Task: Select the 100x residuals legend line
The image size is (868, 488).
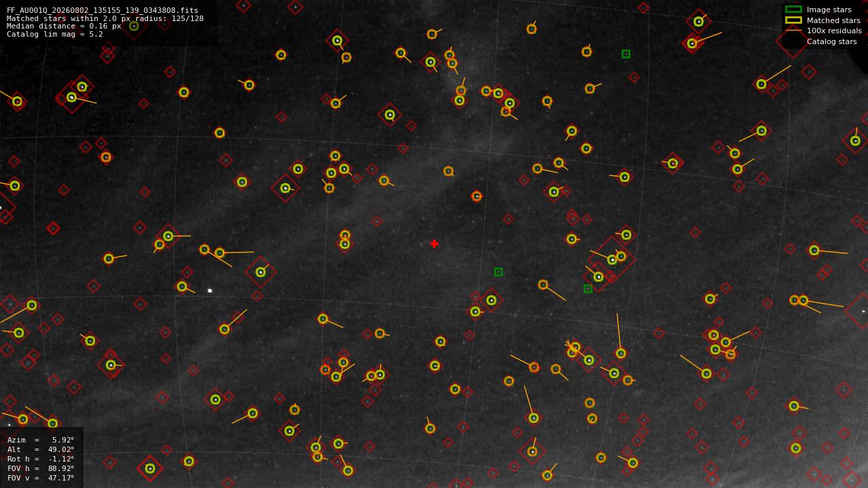Action: click(793, 31)
